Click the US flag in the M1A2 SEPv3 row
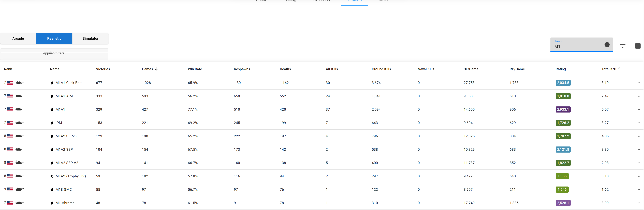Image resolution: width=644 pixels, height=210 pixels. [10, 136]
